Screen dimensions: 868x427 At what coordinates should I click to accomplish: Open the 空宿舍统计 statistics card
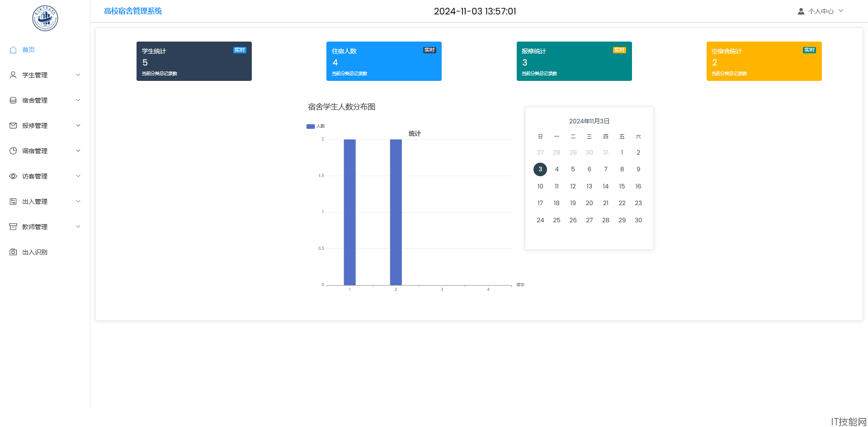[x=764, y=61]
